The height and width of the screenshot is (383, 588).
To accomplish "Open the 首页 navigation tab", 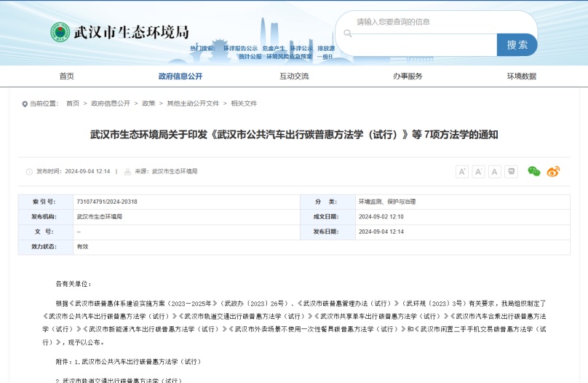I will (x=66, y=76).
